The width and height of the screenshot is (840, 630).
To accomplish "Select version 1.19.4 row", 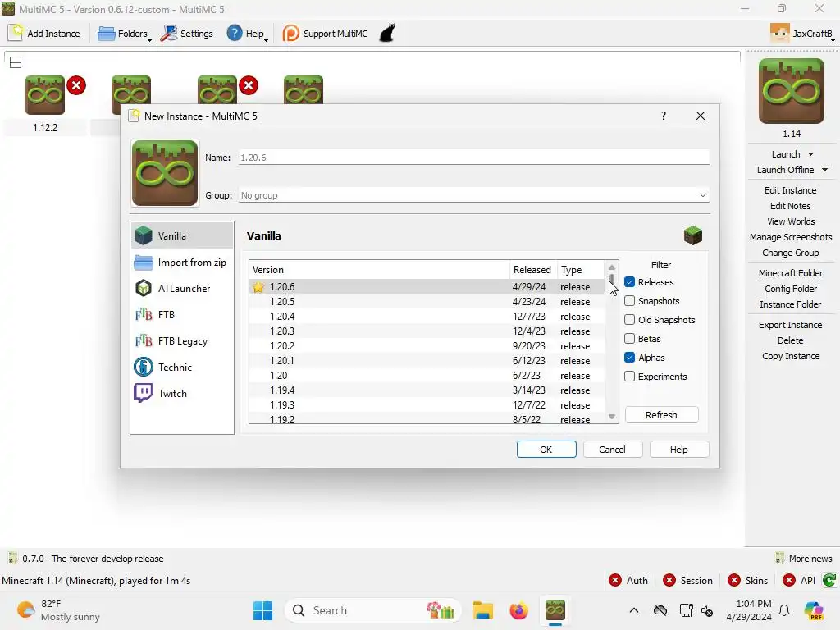I will click(427, 390).
